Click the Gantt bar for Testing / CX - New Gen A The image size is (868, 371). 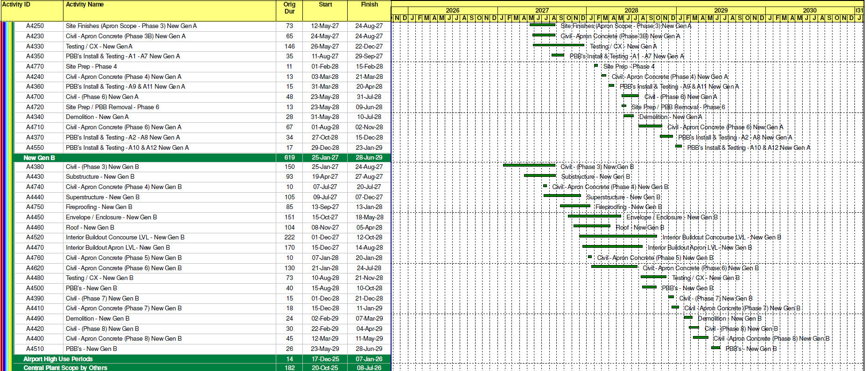tap(558, 45)
